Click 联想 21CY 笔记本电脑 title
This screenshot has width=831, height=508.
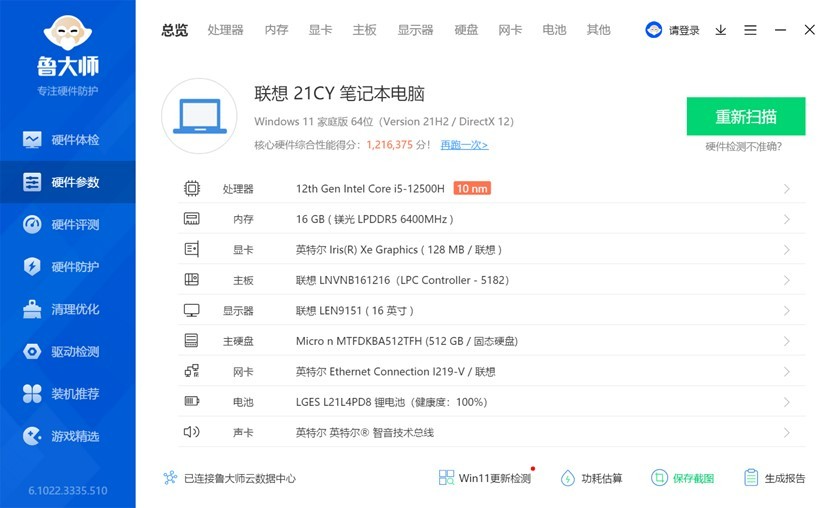tap(339, 93)
